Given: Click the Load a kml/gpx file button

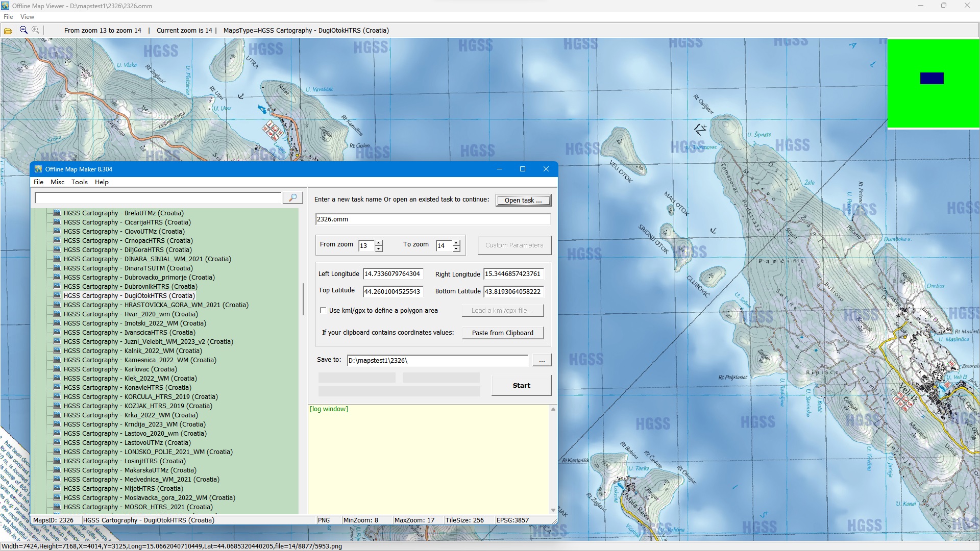Looking at the screenshot, I should (x=503, y=311).
